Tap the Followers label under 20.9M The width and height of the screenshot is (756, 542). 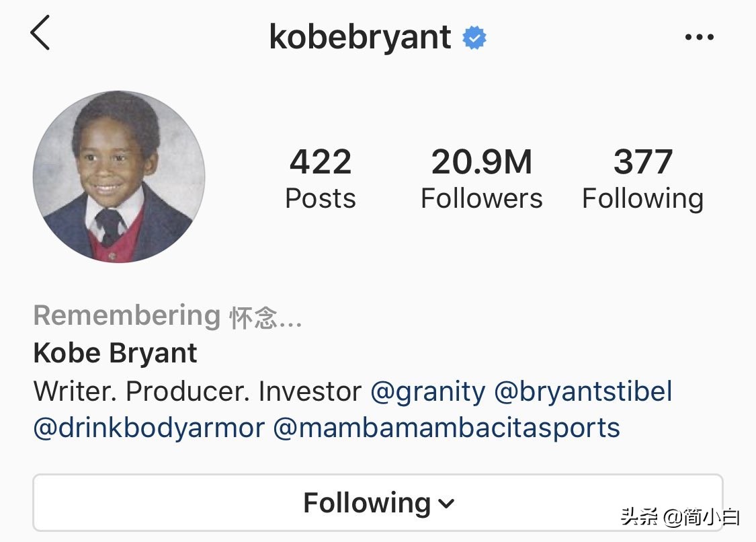pyautogui.click(x=481, y=199)
